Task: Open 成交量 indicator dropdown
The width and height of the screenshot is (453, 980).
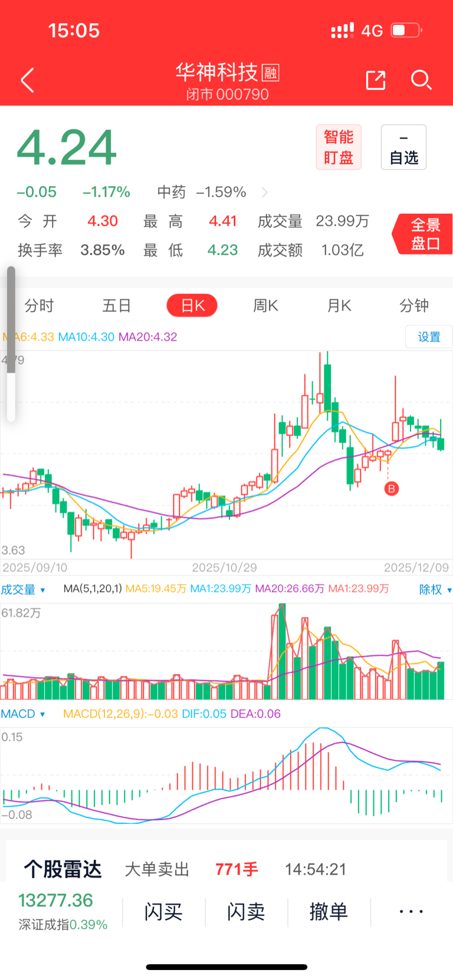Action: point(23,589)
